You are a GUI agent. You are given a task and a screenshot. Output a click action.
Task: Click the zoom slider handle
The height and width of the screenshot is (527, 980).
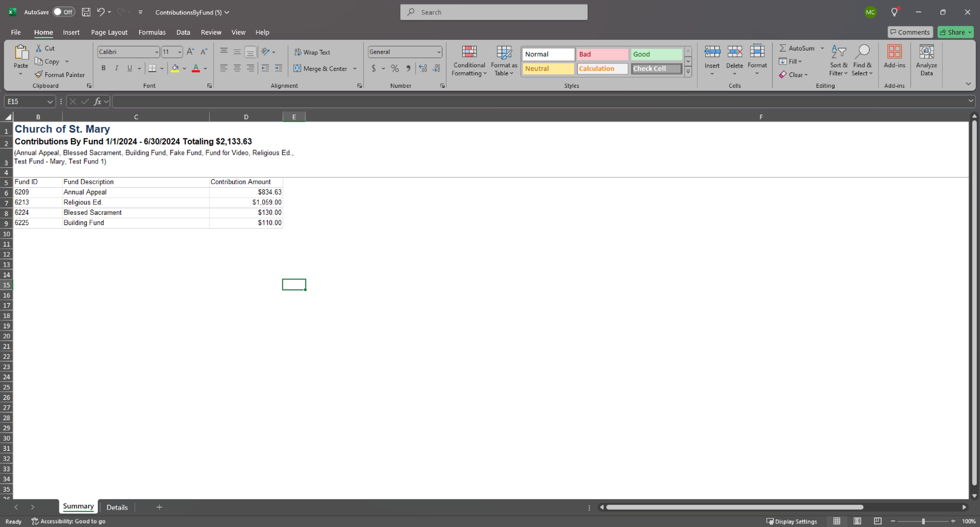[923, 521]
